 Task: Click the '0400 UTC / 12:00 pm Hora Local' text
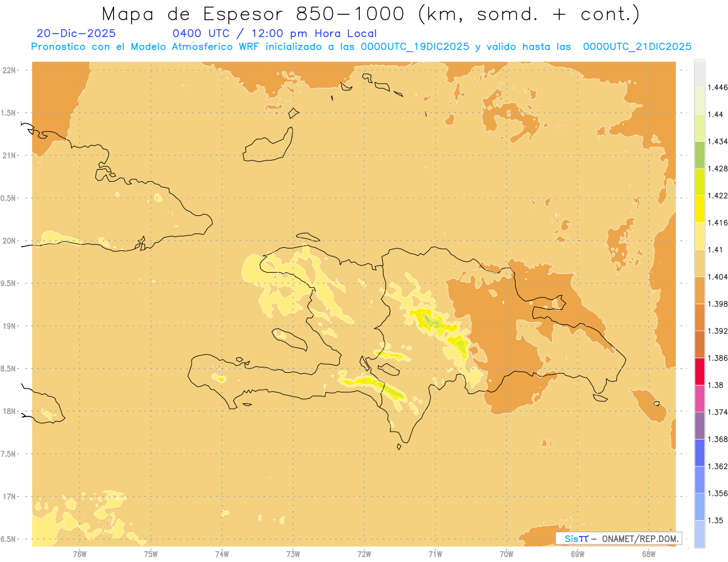click(275, 34)
